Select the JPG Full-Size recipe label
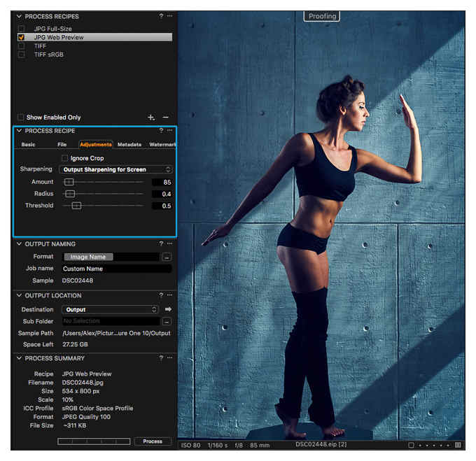This screenshot has height=461, width=476. pyautogui.click(x=52, y=29)
